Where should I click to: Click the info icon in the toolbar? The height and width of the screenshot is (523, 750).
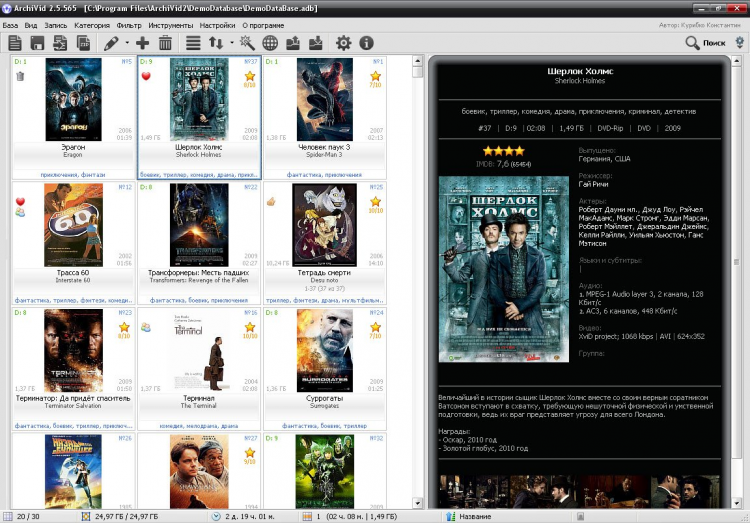point(367,43)
